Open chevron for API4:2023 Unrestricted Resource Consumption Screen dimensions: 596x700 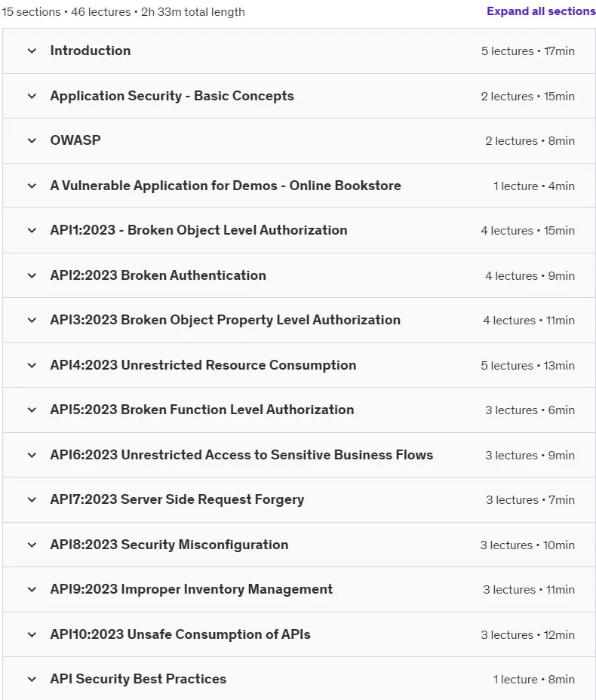[32, 365]
